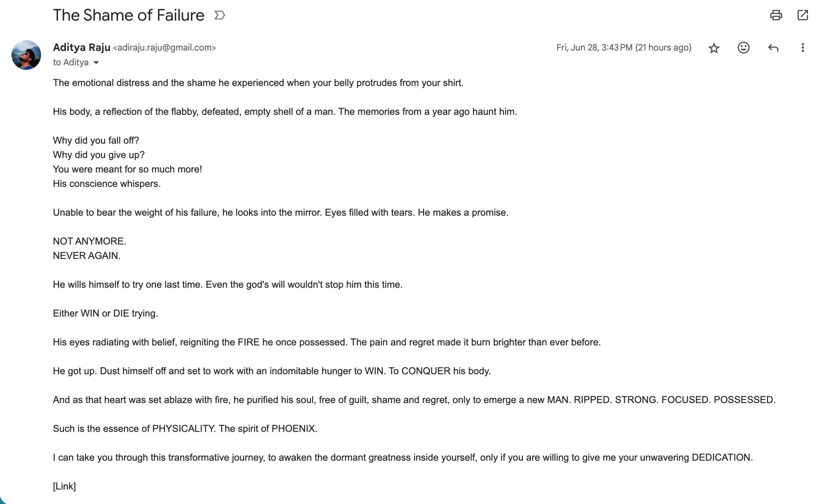Image resolution: width=822 pixels, height=504 pixels.
Task: Toggle the importance marker beside the subject
Action: pyautogui.click(x=220, y=15)
